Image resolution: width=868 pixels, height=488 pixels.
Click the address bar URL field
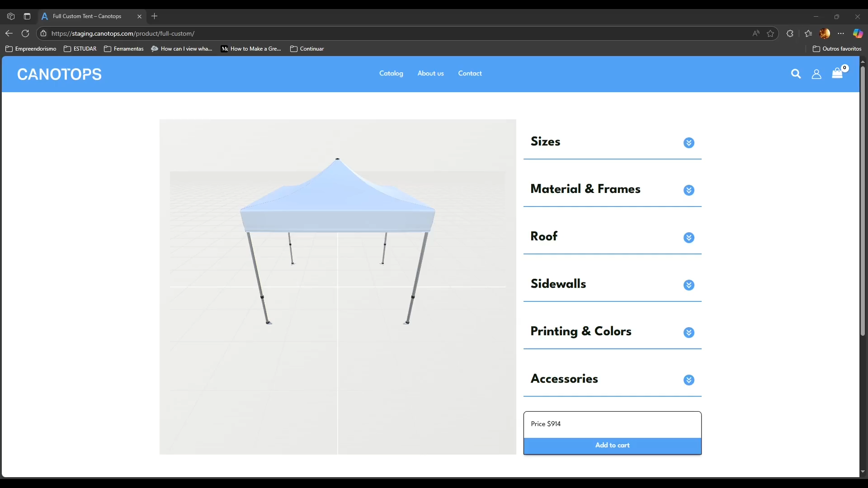pyautogui.click(x=398, y=33)
